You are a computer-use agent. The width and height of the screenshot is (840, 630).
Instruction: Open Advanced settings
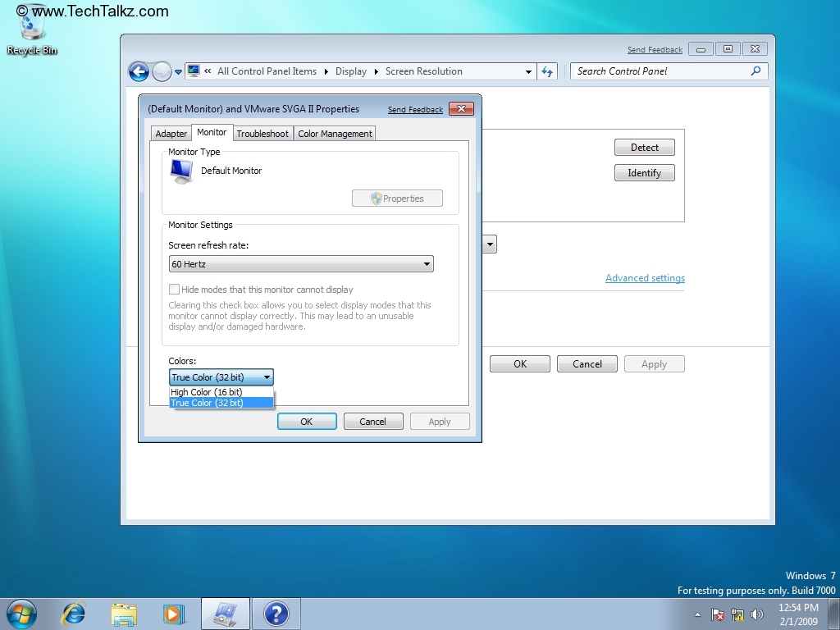(645, 277)
